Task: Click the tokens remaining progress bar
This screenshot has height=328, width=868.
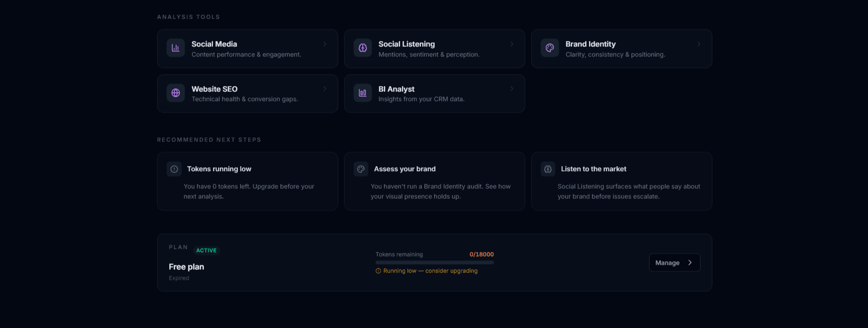Action: [435, 262]
